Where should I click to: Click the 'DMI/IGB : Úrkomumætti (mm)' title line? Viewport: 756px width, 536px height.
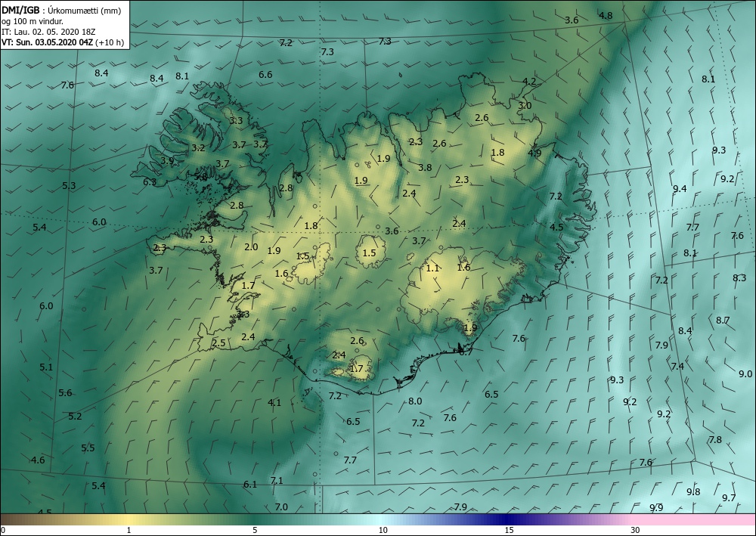(x=61, y=11)
